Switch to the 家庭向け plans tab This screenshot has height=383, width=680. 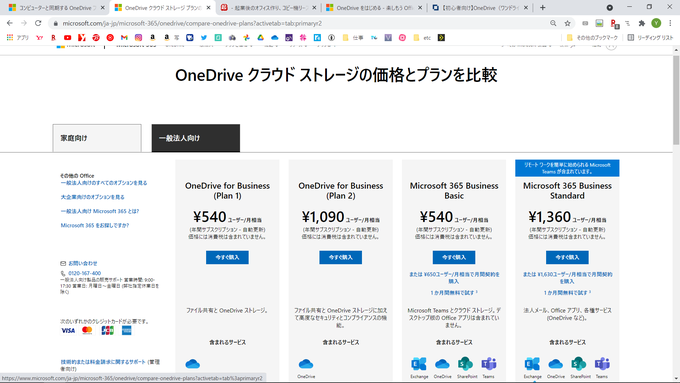[97, 138]
